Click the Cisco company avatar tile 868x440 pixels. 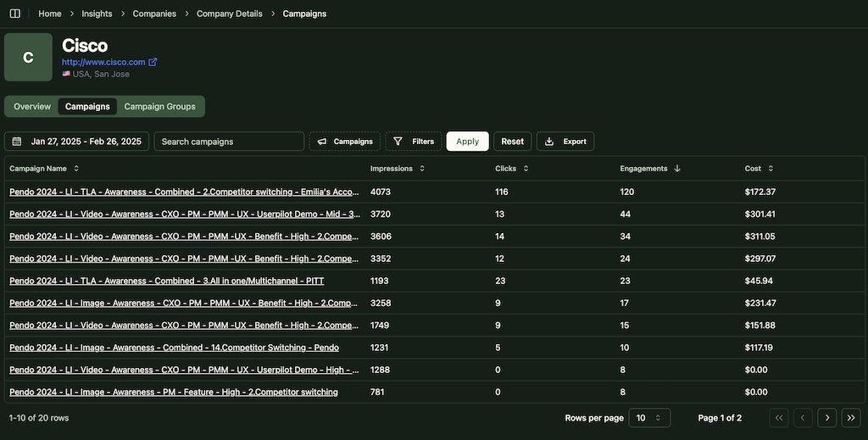(28, 57)
